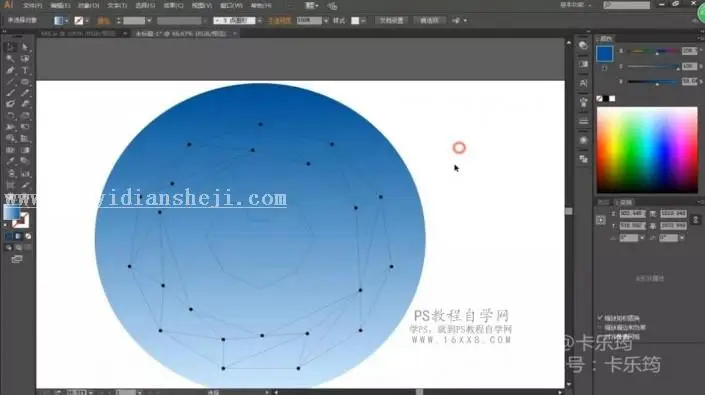Select the Perspective Grid tool
The width and height of the screenshot is (705, 395).
tap(25, 139)
